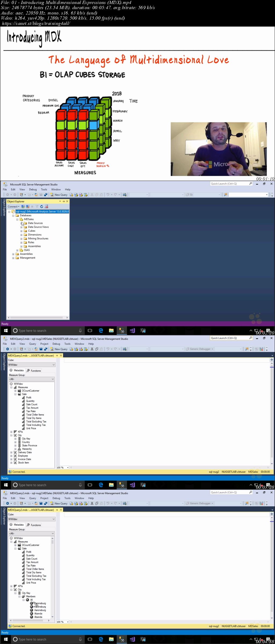Expand the Management folder in Object Explorer
Viewport: 275px width, 644px height.
click(x=13, y=258)
